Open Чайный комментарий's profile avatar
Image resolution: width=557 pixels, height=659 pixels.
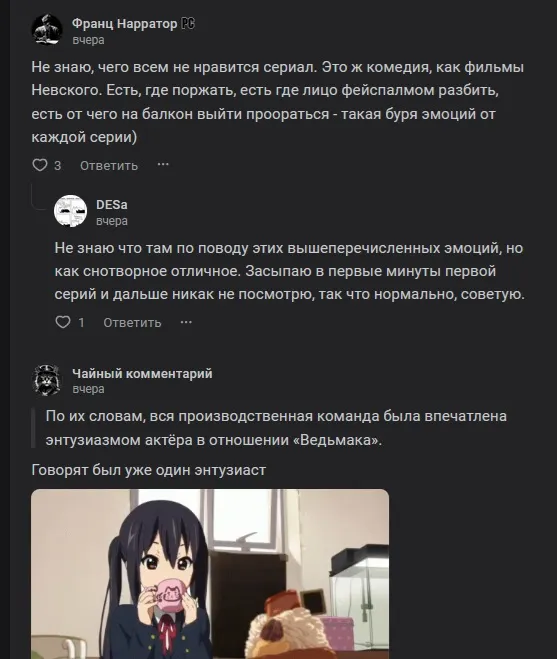click(x=47, y=380)
